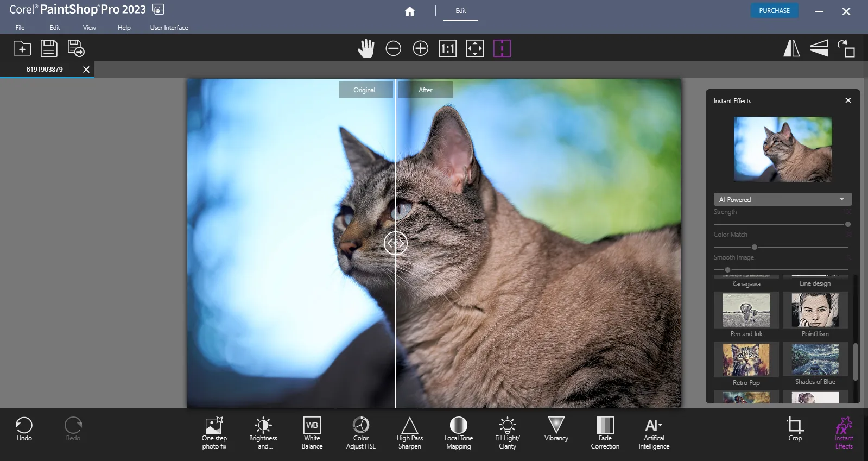This screenshot has width=868, height=461.
Task: Click the Color Match slider handle
Action: [x=755, y=247]
